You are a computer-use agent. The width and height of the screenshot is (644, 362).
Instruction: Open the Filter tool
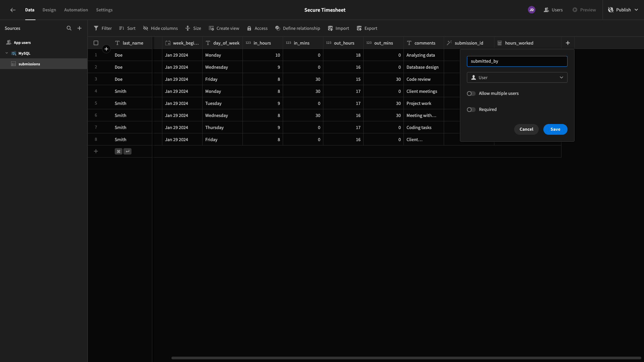[103, 28]
